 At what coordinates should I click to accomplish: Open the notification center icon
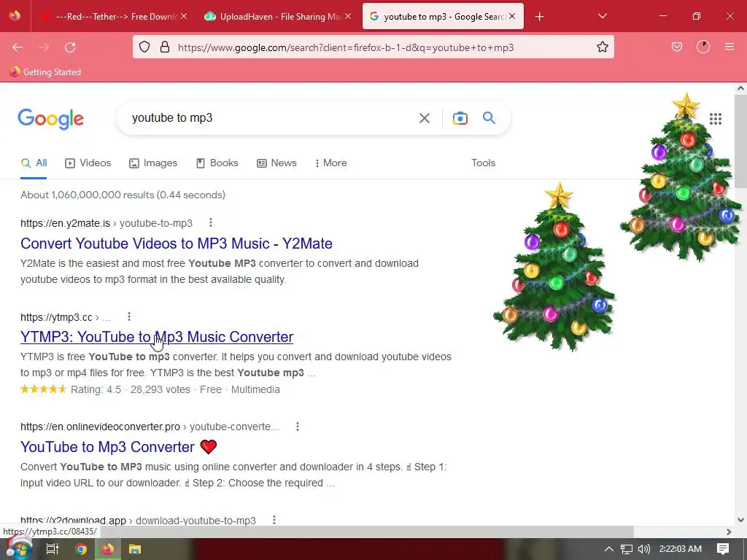click(723, 549)
